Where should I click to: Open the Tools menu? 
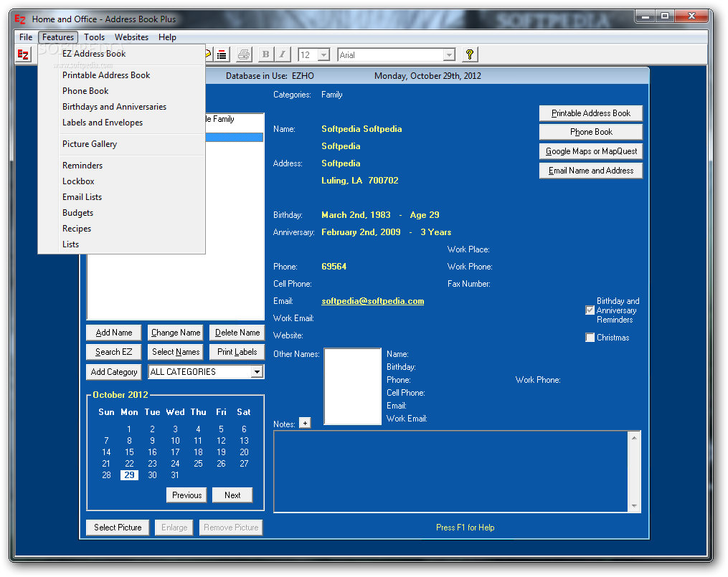click(94, 37)
